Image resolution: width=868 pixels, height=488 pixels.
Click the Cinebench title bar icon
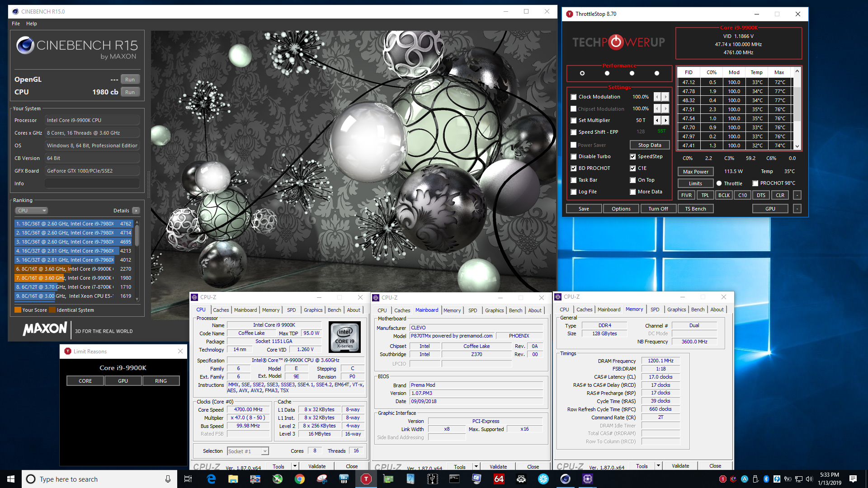(x=15, y=12)
